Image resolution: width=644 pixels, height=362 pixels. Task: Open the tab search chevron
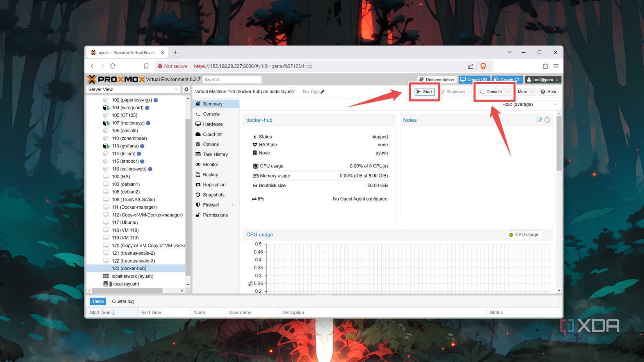pyautogui.click(x=509, y=52)
